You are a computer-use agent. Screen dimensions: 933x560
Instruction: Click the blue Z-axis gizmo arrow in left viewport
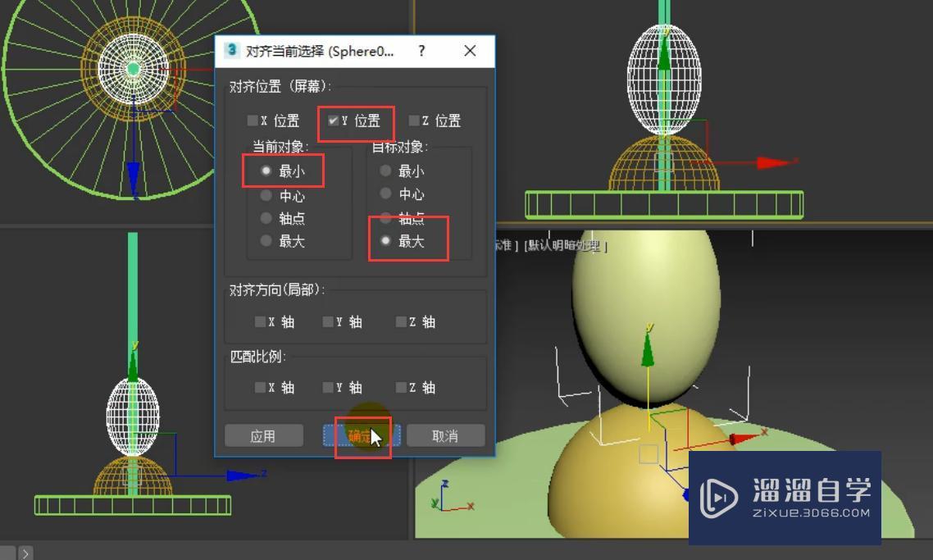tap(243, 476)
